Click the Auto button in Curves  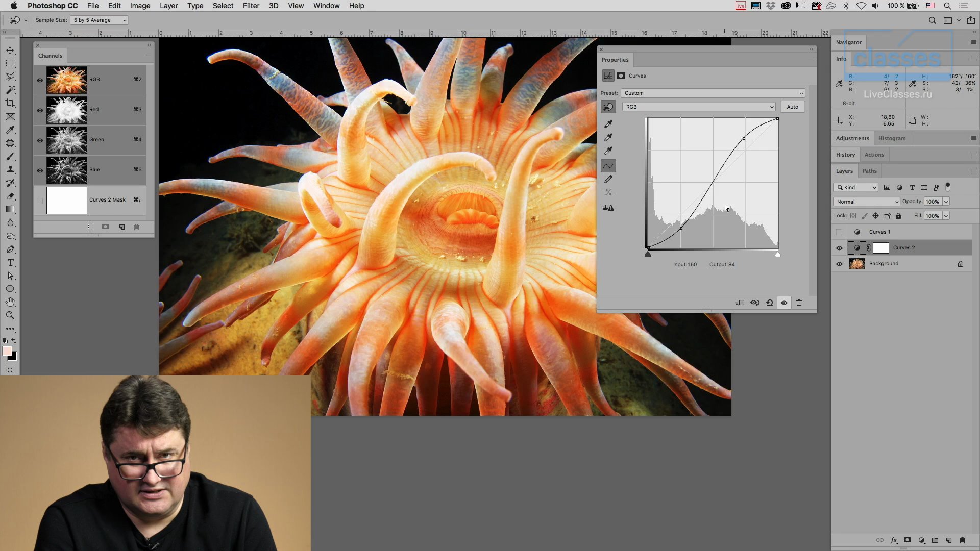(x=792, y=107)
